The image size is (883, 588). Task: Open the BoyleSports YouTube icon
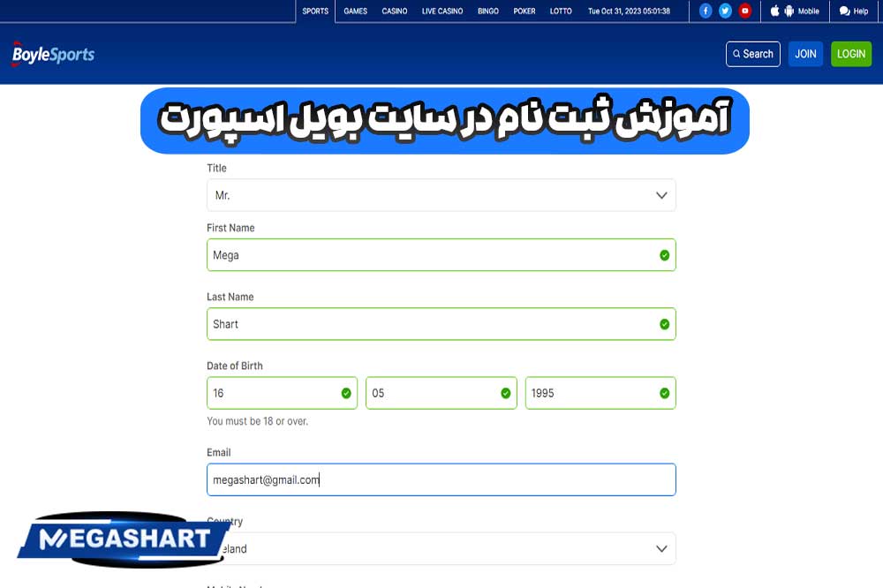[745, 11]
